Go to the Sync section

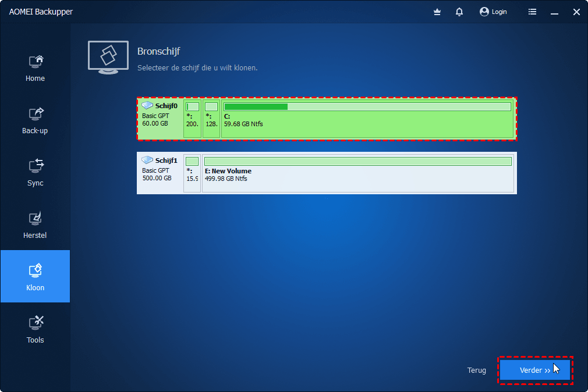point(36,172)
